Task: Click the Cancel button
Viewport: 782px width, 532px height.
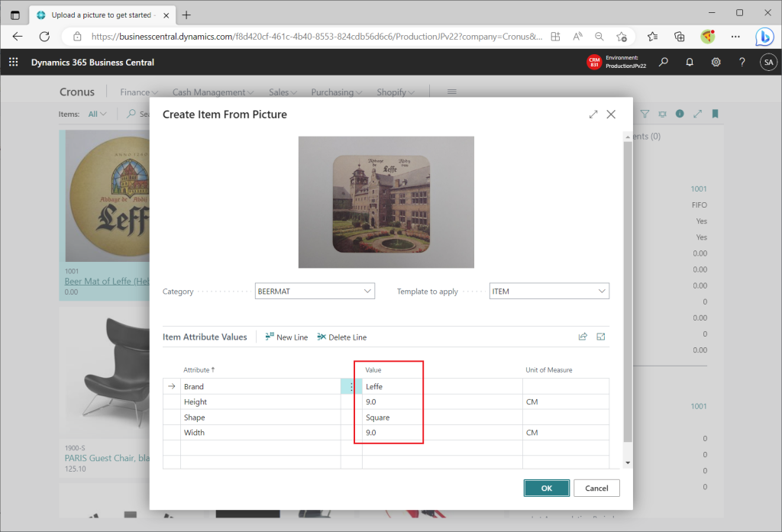Action: click(596, 488)
